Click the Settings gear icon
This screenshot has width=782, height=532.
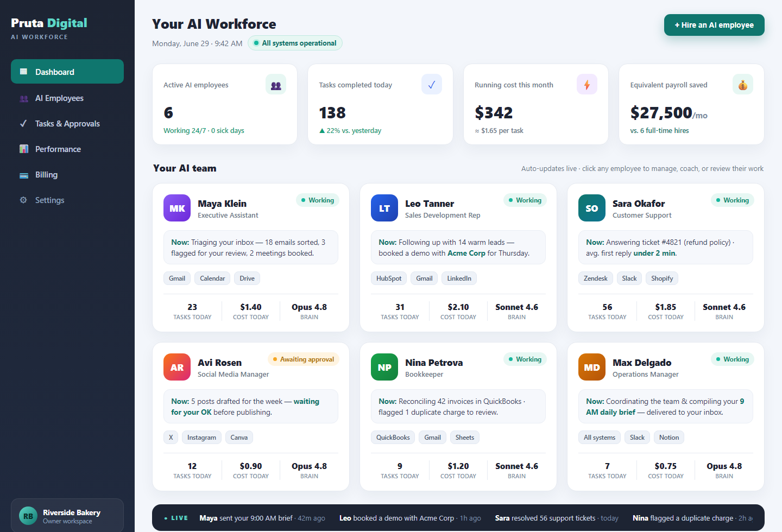[x=23, y=200]
